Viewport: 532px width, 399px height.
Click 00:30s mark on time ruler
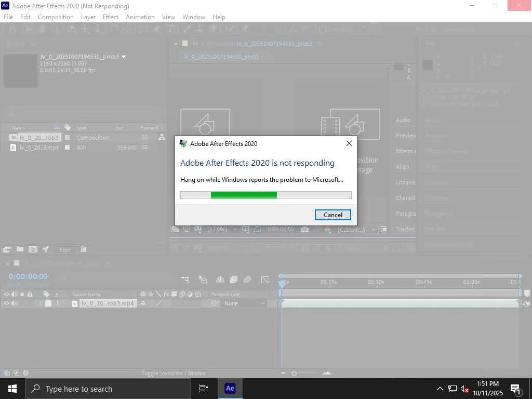coord(376,282)
